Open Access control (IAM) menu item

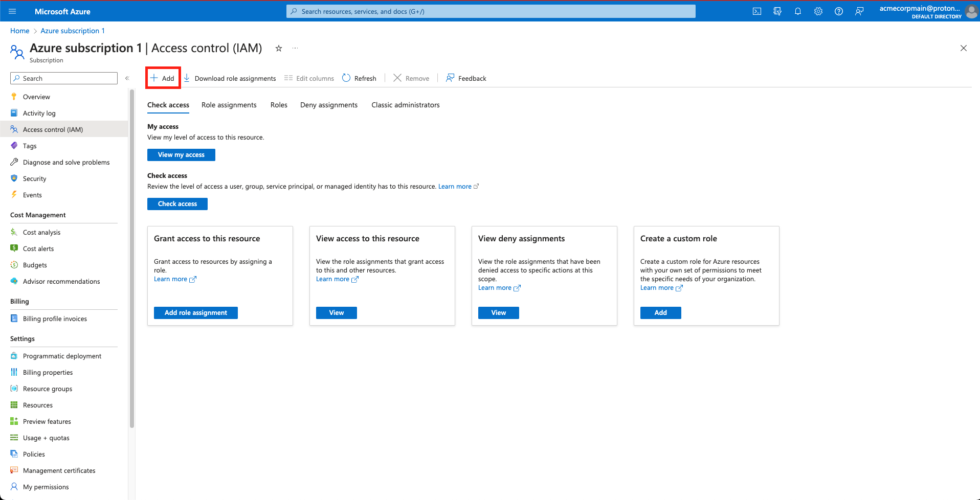[64, 129]
